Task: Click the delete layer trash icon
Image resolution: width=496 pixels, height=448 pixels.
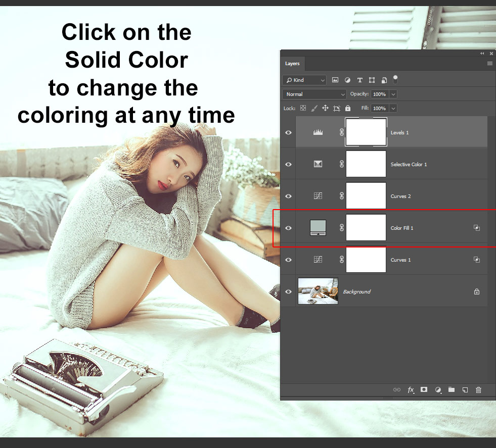Action: [478, 390]
